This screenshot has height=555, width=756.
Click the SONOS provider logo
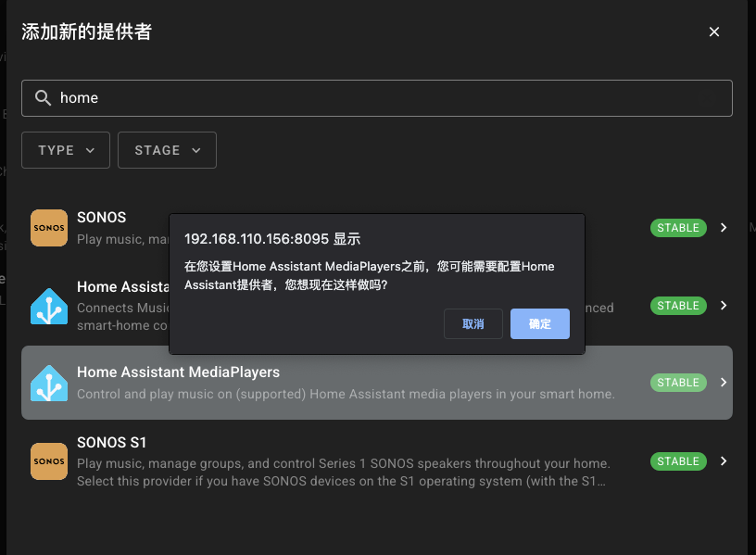49,228
